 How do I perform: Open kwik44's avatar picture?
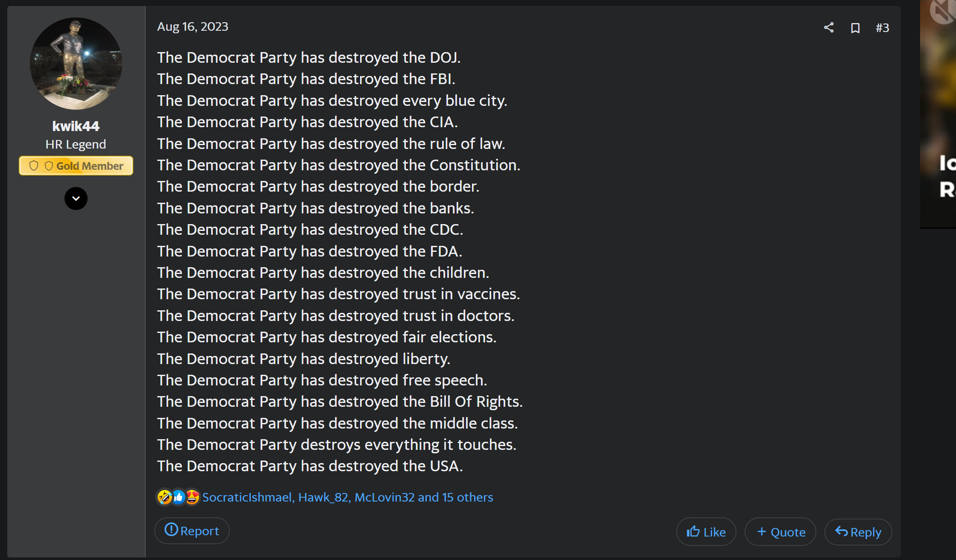click(x=76, y=64)
